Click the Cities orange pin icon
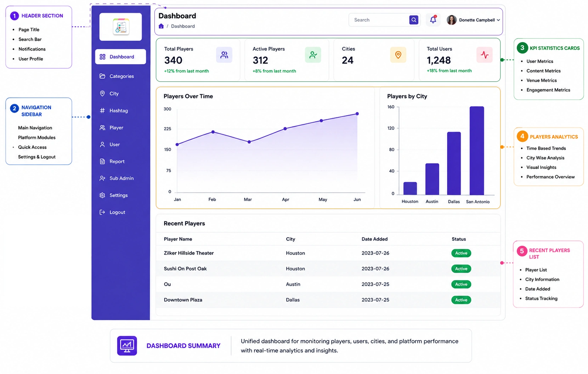The image size is (588, 374). click(x=398, y=55)
